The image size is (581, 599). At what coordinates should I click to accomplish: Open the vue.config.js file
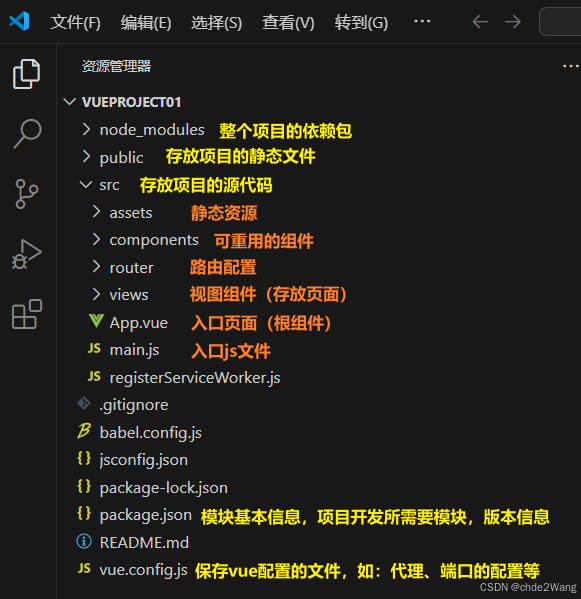coord(143,570)
